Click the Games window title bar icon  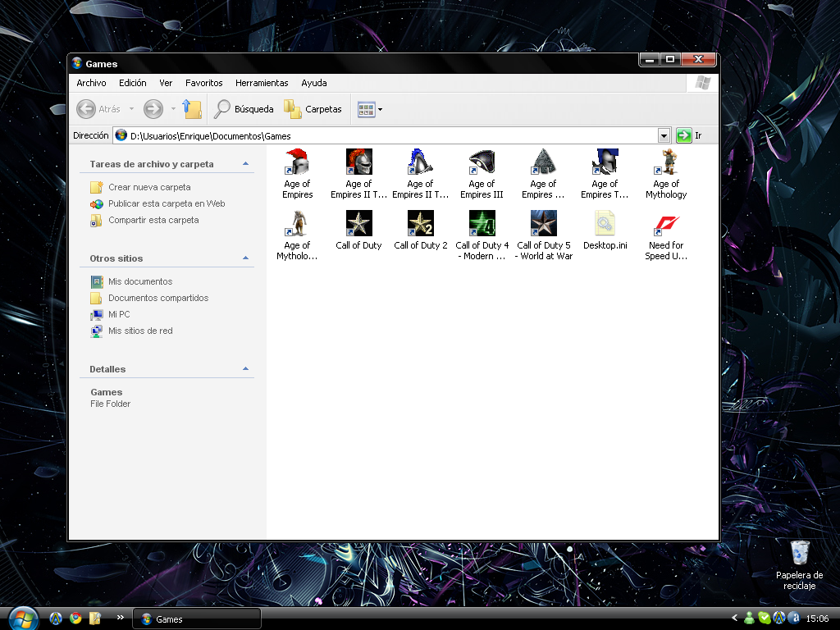click(77, 63)
